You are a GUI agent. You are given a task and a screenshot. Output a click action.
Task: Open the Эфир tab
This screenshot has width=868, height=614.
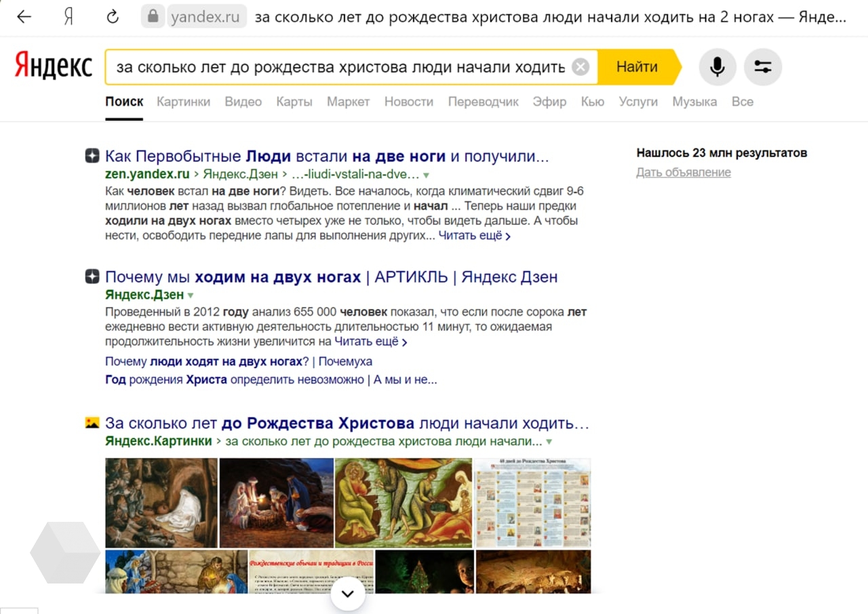point(549,102)
